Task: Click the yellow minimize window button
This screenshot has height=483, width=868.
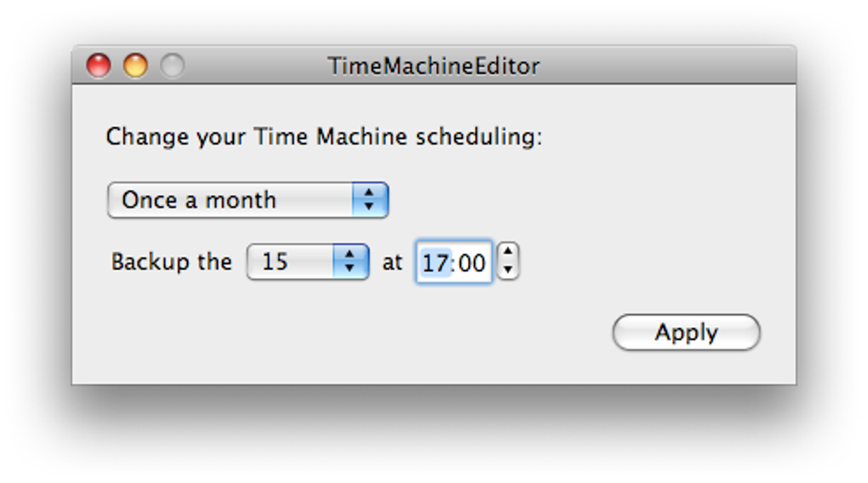Action: coord(135,66)
